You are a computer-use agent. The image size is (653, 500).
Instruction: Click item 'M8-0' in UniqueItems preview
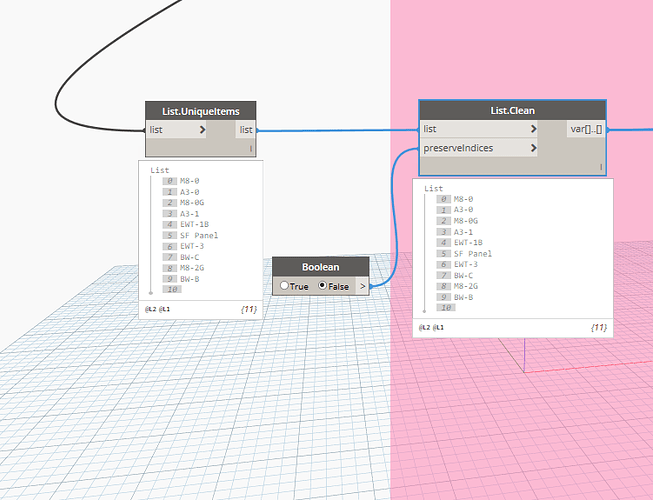pos(189,181)
